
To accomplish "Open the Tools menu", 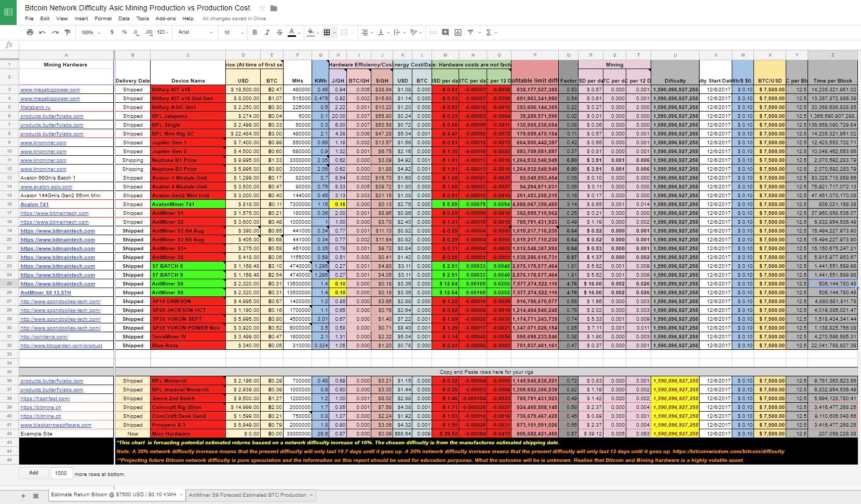I will click(x=143, y=18).
